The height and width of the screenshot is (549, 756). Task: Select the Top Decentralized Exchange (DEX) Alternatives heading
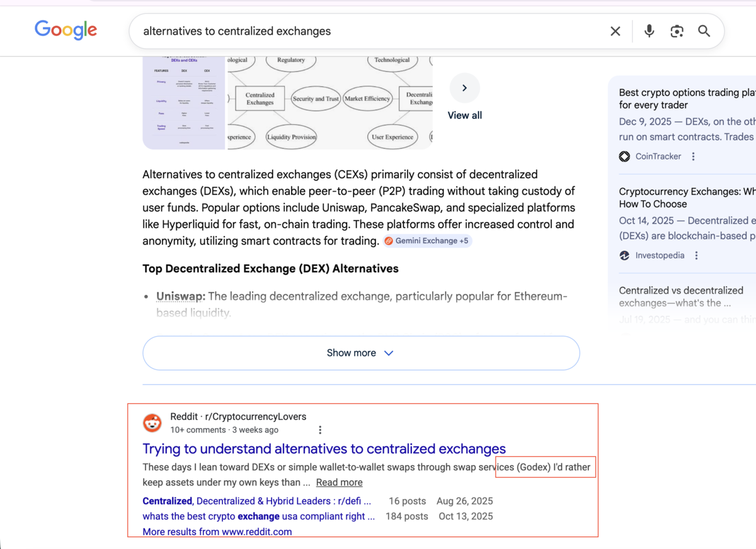click(x=270, y=269)
